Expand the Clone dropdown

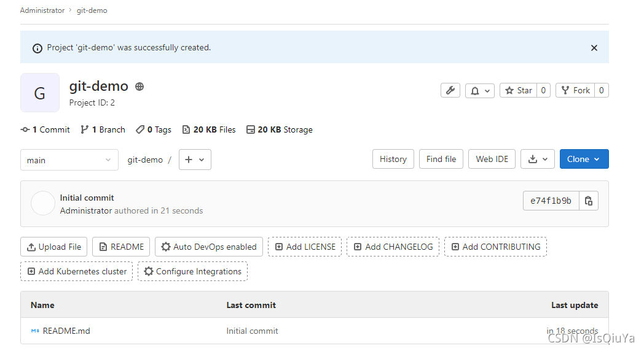(x=584, y=159)
